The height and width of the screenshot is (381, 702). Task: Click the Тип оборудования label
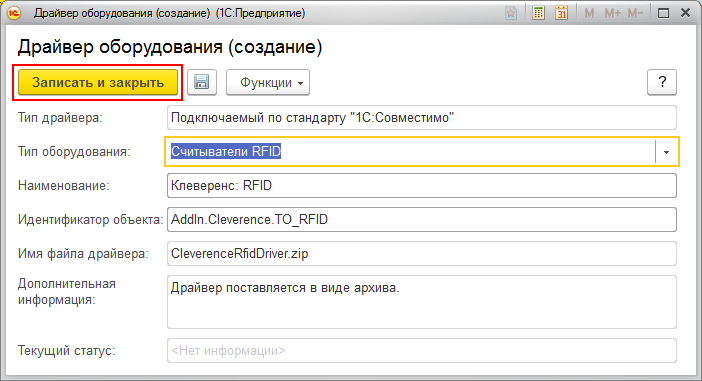pyautogui.click(x=74, y=152)
